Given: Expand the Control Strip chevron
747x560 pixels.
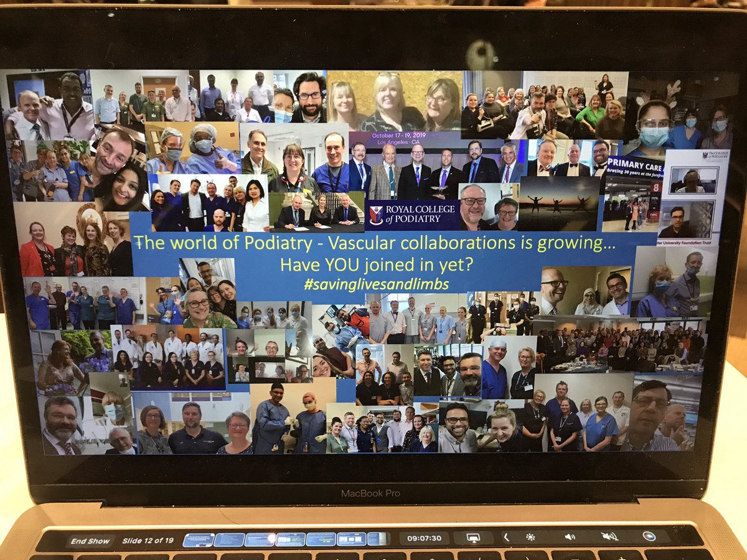Looking at the screenshot, I should click(506, 537).
